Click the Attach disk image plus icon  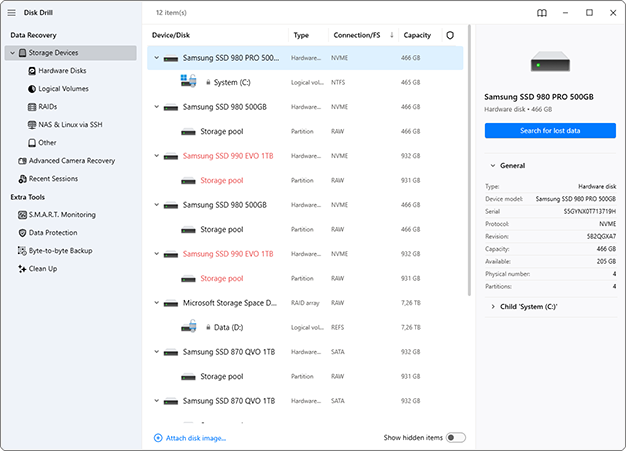[x=158, y=438]
